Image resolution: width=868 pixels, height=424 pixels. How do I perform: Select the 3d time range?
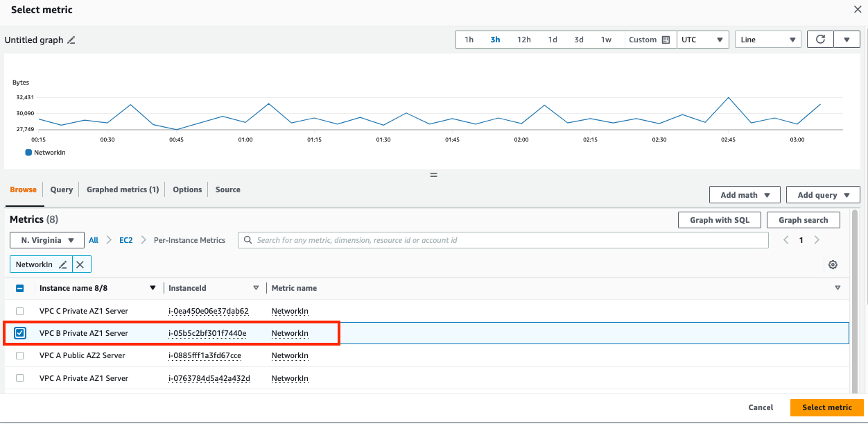point(579,40)
